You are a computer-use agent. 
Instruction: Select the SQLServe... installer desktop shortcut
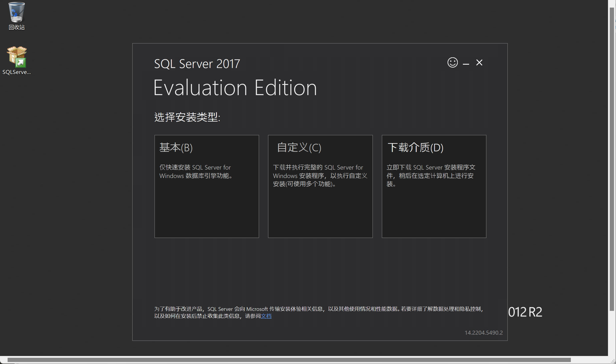[16, 60]
